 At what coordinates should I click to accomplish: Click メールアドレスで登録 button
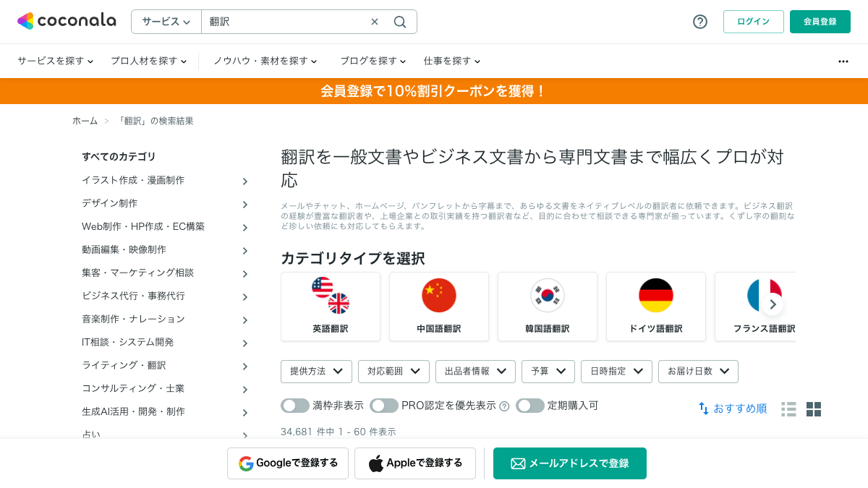click(570, 463)
